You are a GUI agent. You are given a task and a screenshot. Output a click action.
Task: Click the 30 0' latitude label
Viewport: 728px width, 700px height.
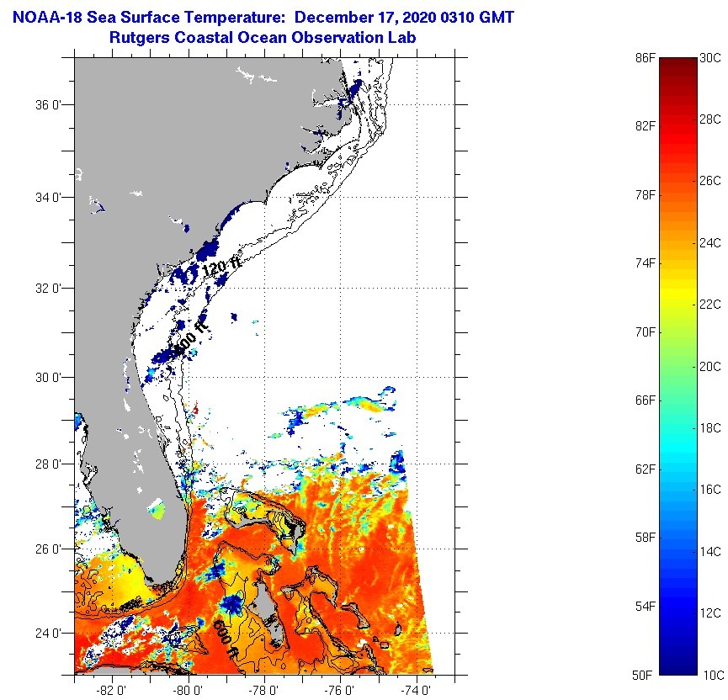(x=48, y=378)
